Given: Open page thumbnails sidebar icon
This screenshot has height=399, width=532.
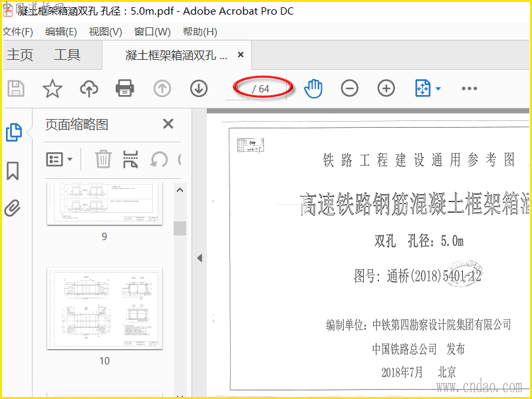Looking at the screenshot, I should [14, 132].
